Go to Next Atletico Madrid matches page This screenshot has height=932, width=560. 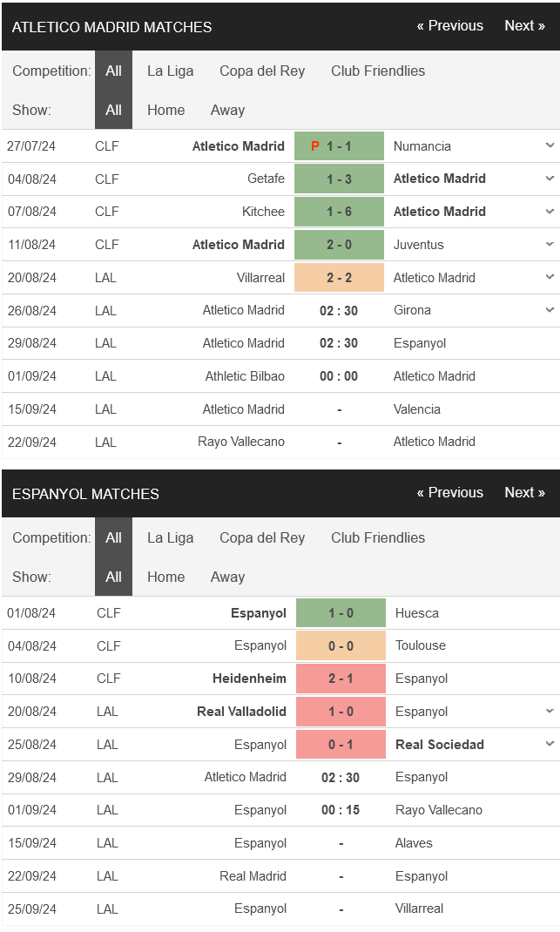point(524,25)
